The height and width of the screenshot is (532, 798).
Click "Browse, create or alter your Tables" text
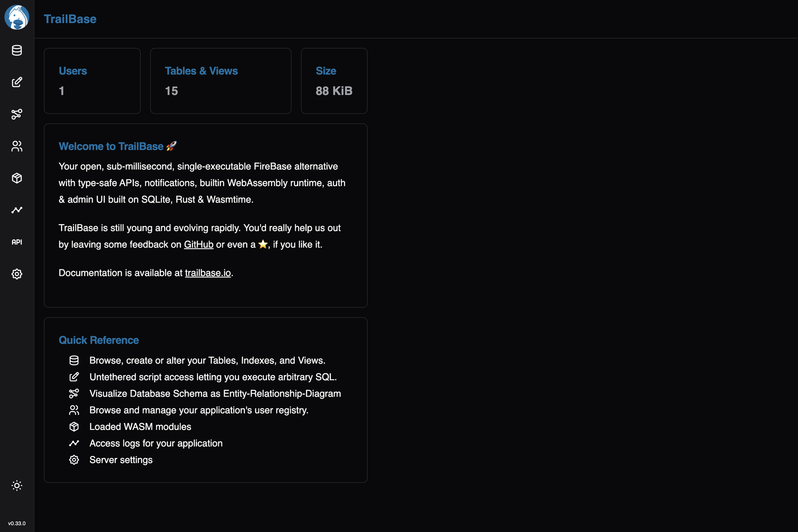point(207,360)
